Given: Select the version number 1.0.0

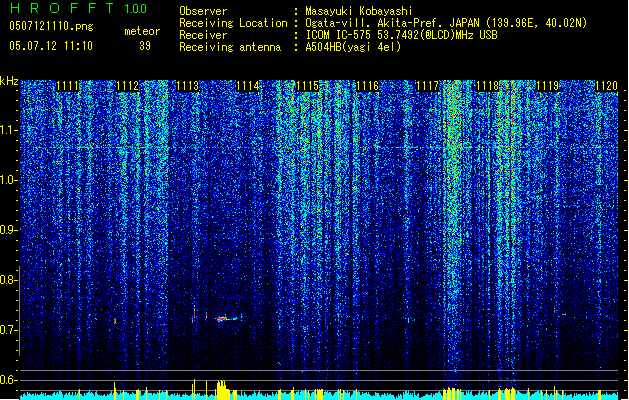Looking at the screenshot, I should pyautogui.click(x=136, y=8).
